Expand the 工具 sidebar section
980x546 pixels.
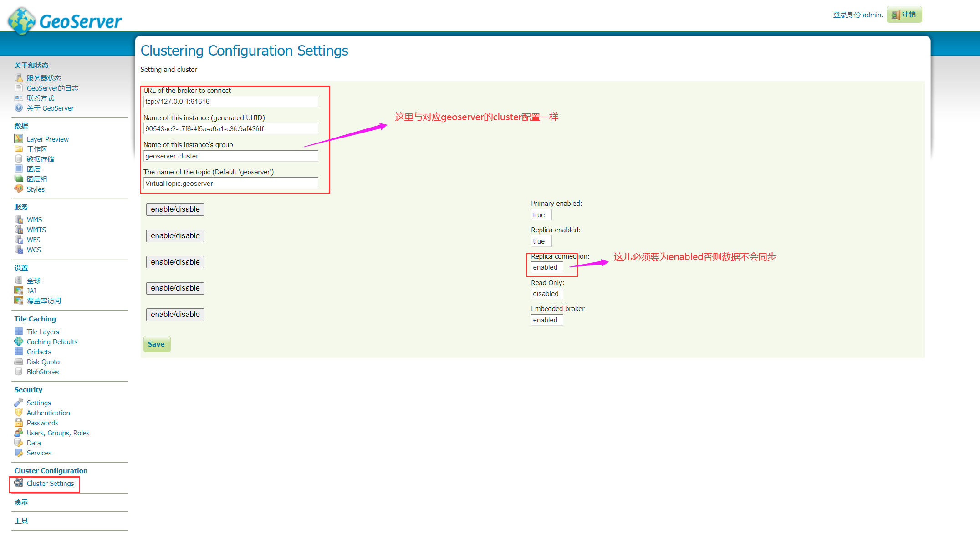point(21,521)
